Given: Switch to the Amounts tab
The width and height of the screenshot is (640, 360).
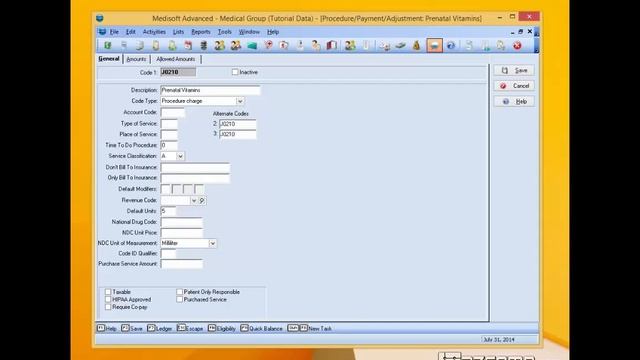Looking at the screenshot, I should 136,59.
